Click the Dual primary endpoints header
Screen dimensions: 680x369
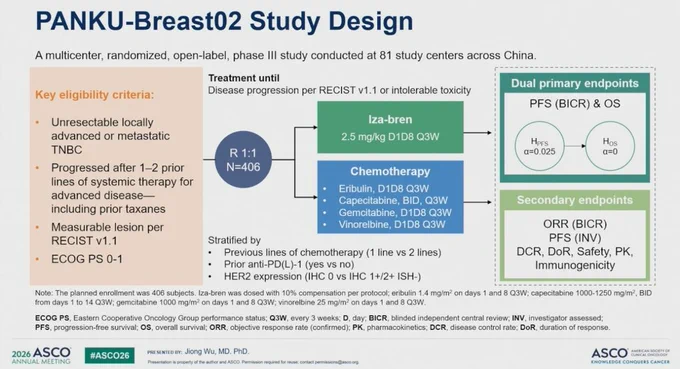pyautogui.click(x=575, y=83)
